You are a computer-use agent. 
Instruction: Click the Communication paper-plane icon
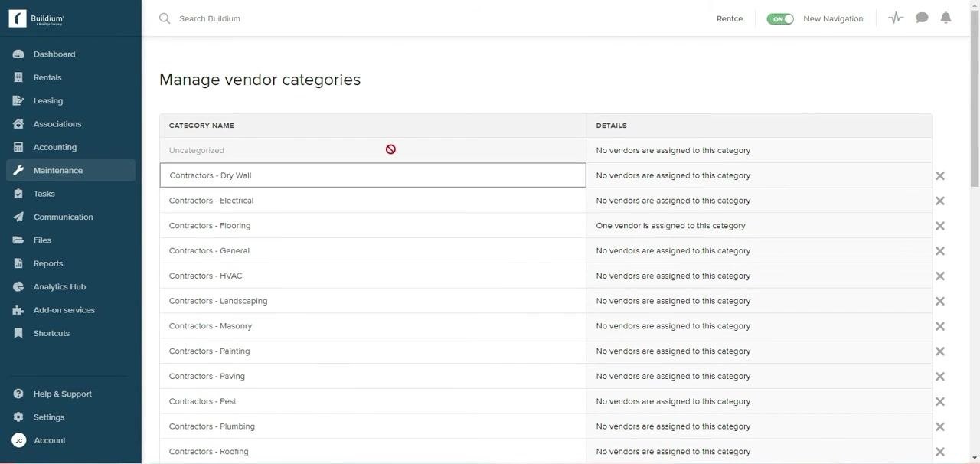[18, 217]
